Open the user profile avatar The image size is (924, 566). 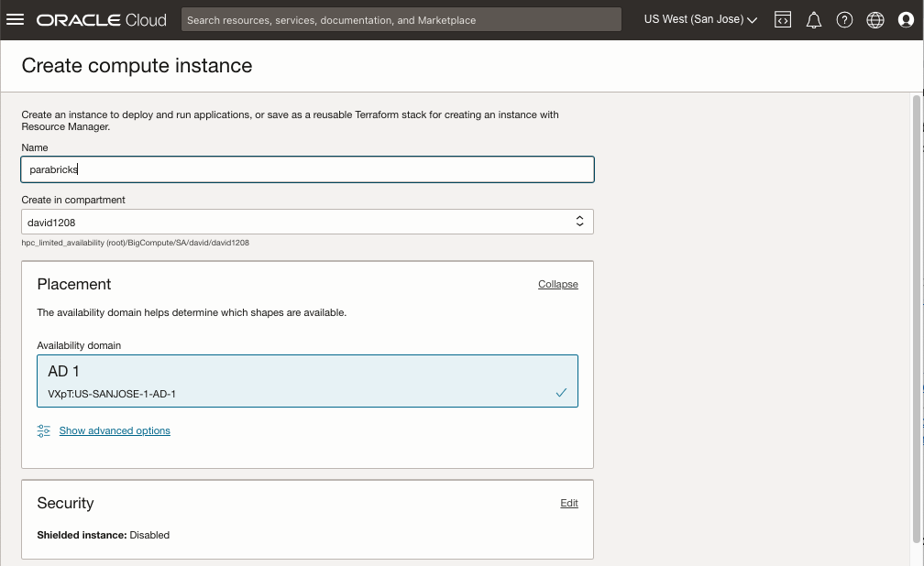point(906,19)
